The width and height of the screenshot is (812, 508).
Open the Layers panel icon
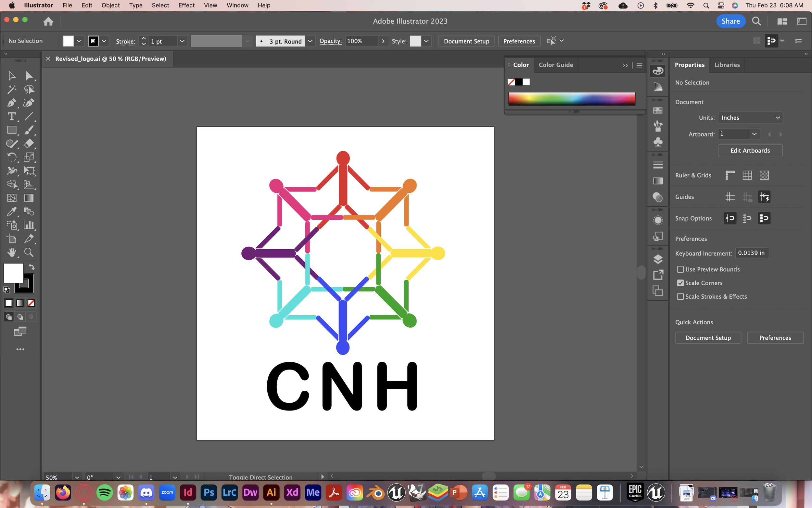click(658, 259)
